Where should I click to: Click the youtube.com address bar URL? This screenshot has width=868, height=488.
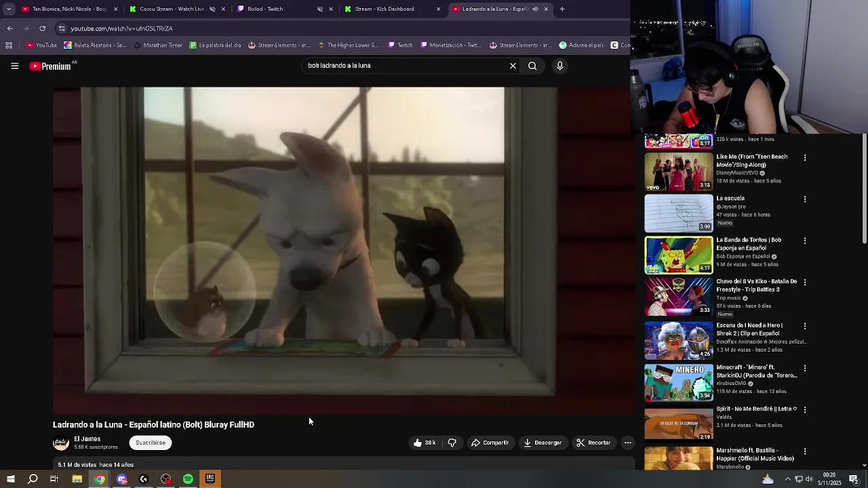point(121,28)
